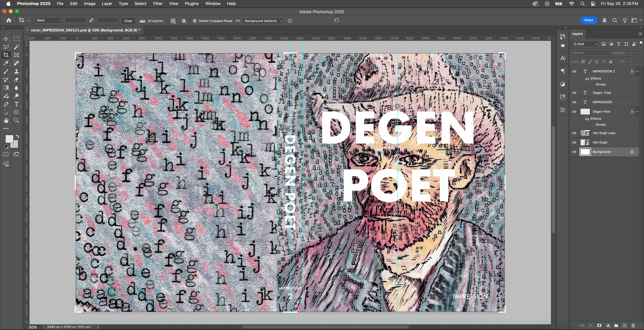The width and height of the screenshot is (644, 330).
Task: Swap crop width and height values
Action: (91, 20)
